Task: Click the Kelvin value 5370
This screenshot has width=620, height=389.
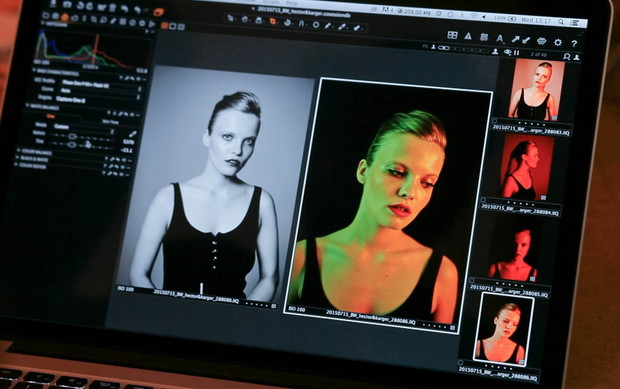Action: (128, 142)
